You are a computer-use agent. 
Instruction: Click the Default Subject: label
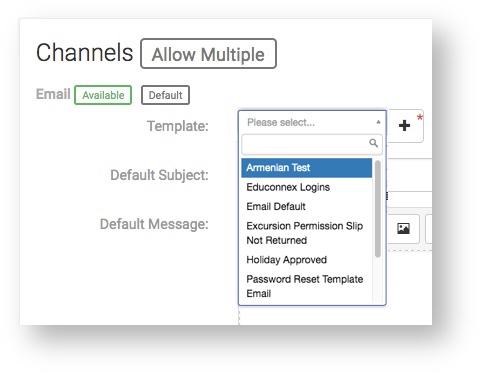coord(159,175)
